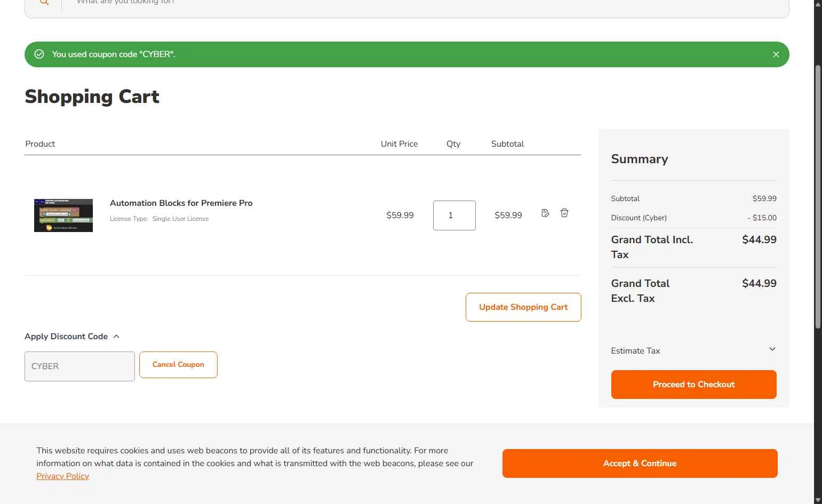
Task: Open the Privacy Policy link
Action: 62,476
